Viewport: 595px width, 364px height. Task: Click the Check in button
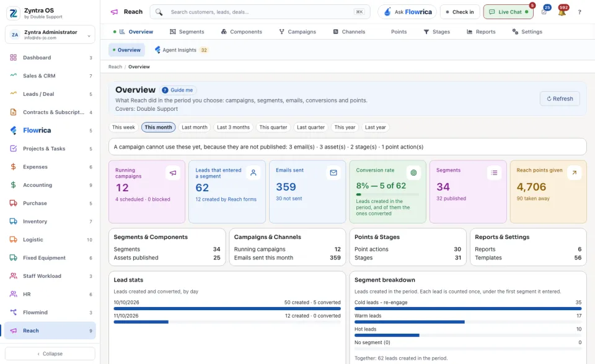[x=460, y=12]
